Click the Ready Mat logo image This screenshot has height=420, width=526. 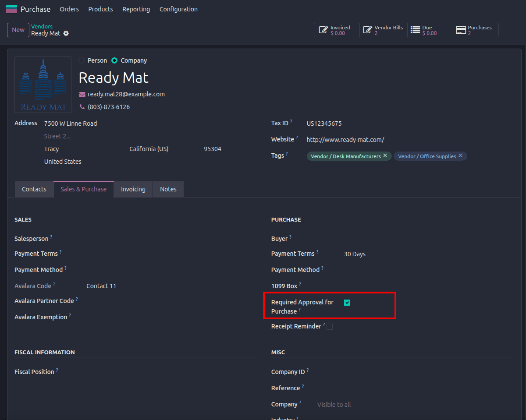tap(43, 85)
